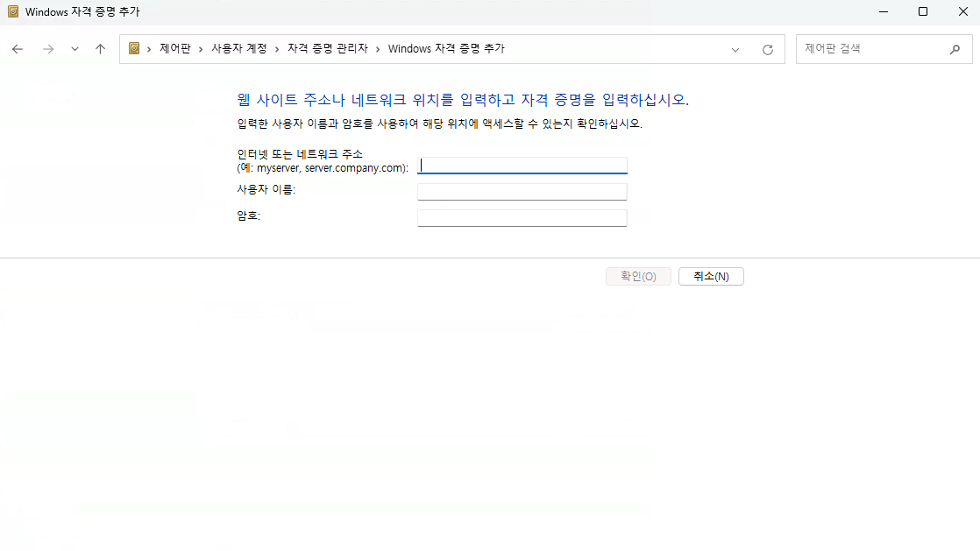Focus the 사용자 이름 field
Viewport: 980px width, 551px height.
pyautogui.click(x=522, y=192)
